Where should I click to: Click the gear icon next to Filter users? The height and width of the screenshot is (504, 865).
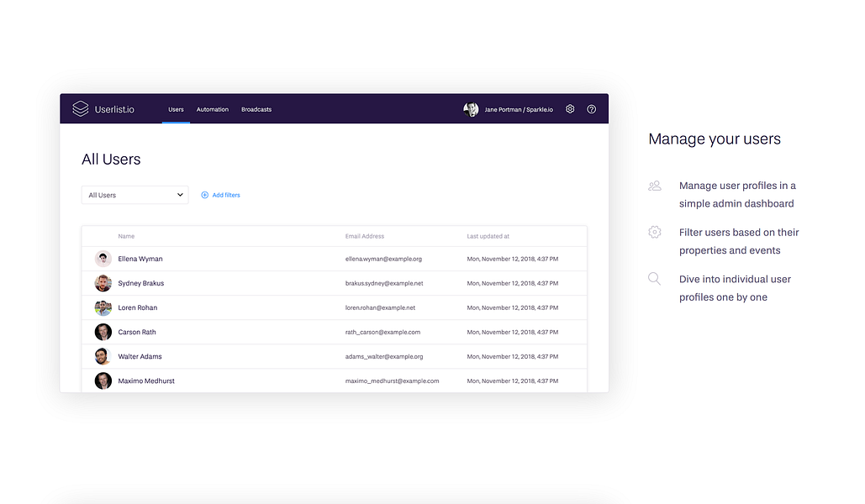(655, 232)
